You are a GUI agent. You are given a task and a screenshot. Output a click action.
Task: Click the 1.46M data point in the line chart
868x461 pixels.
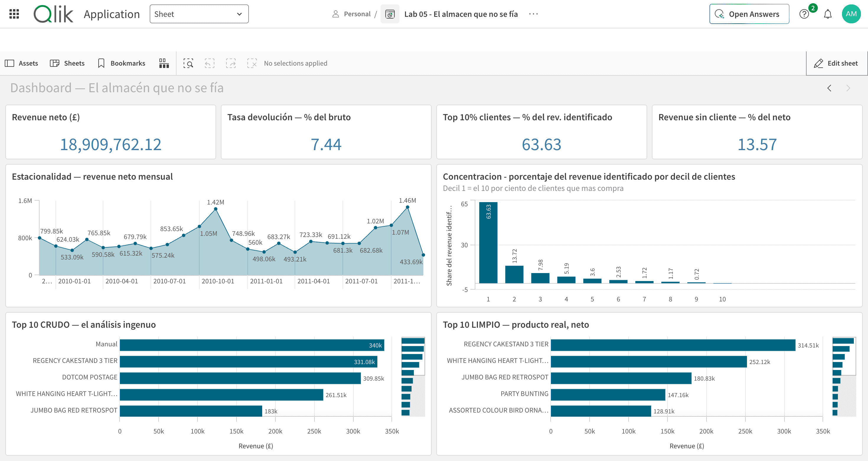[407, 207]
